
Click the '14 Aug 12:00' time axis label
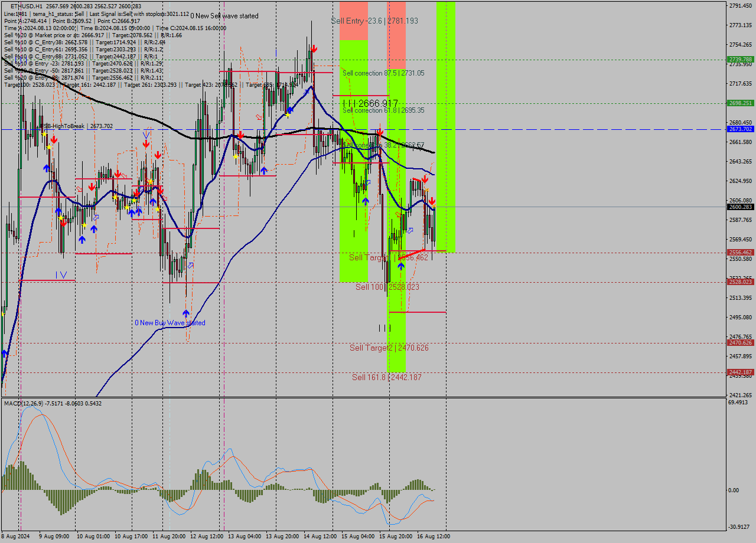[x=320, y=537]
